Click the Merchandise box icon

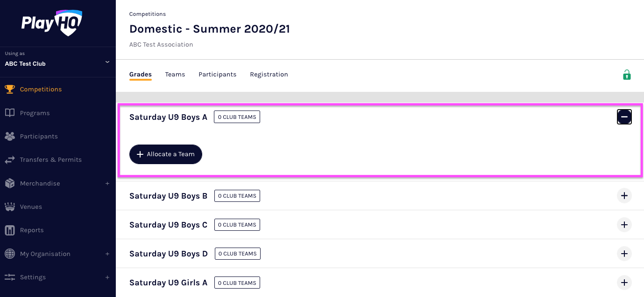tap(10, 183)
